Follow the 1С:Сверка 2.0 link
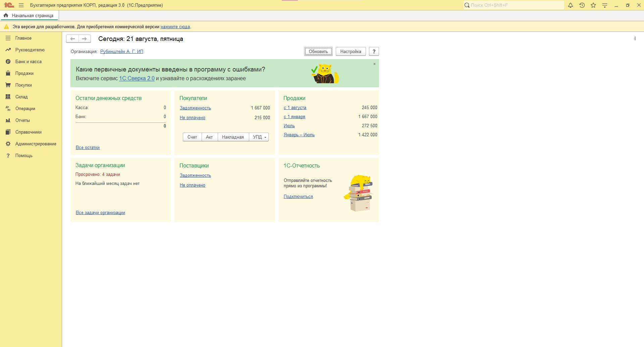Image resolution: width=644 pixels, height=347 pixels. point(137,79)
